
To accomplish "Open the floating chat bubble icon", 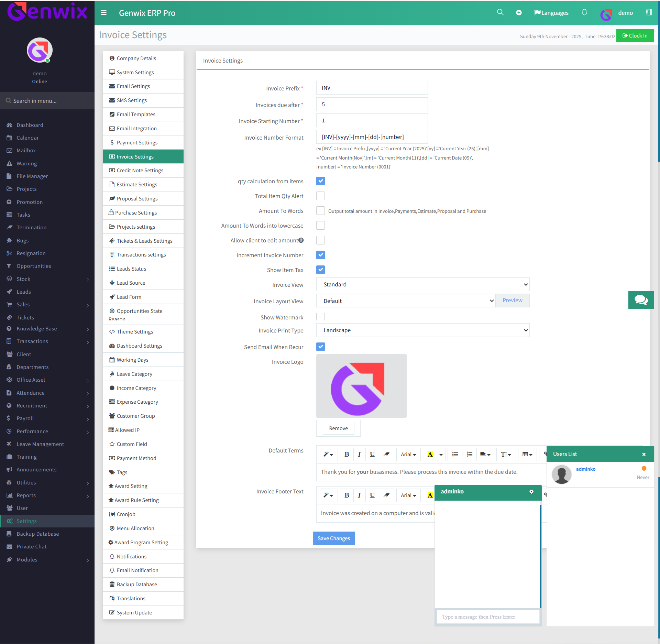I will tap(641, 300).
